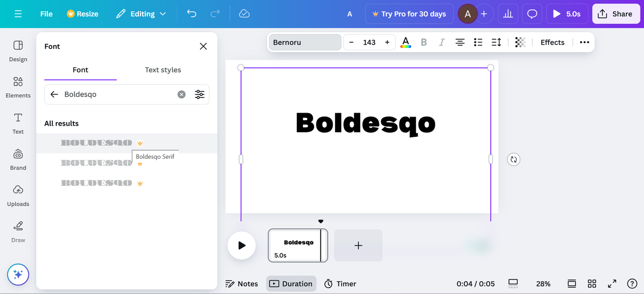Toggle the Duration timeline view
644x294 pixels.
[x=291, y=284]
